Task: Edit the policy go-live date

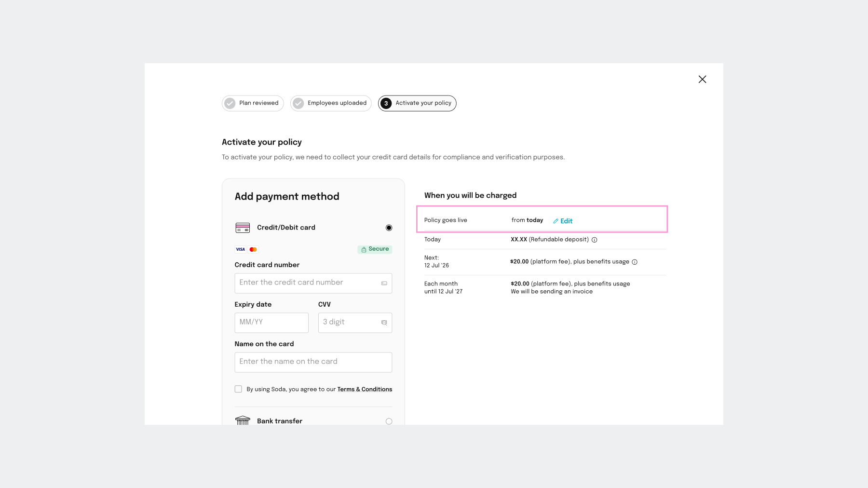Action: pyautogui.click(x=563, y=221)
